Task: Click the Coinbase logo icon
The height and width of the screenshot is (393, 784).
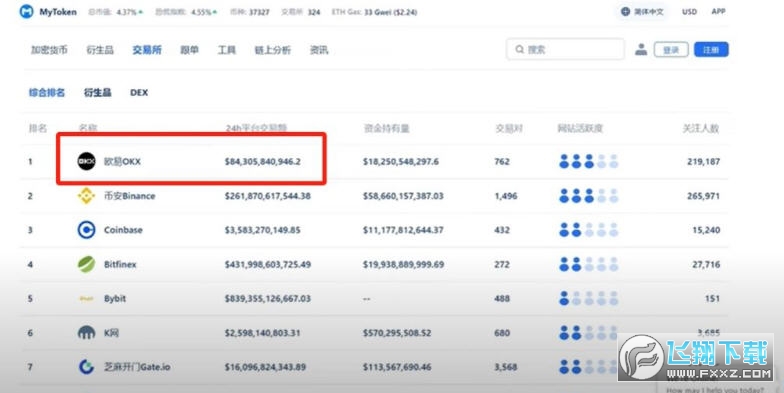Action: pyautogui.click(x=86, y=230)
